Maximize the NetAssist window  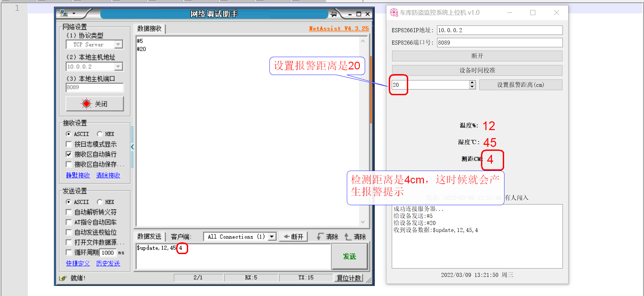click(x=359, y=14)
